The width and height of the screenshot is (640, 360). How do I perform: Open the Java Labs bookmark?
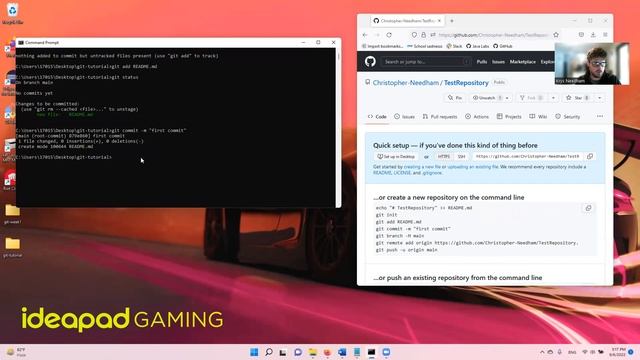(478, 47)
